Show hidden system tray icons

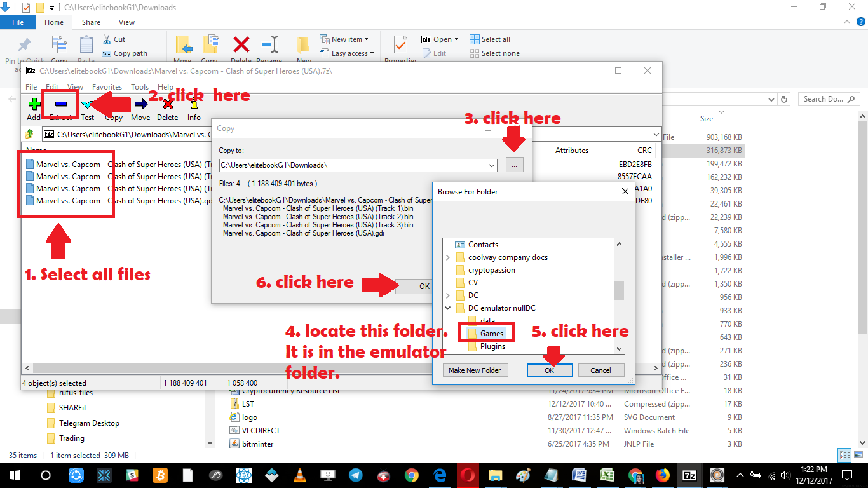coord(740,475)
